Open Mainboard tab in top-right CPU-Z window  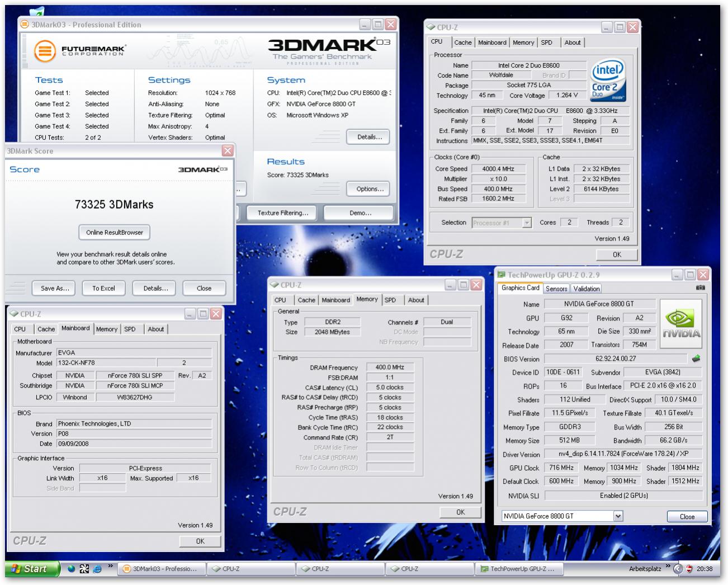click(x=492, y=43)
